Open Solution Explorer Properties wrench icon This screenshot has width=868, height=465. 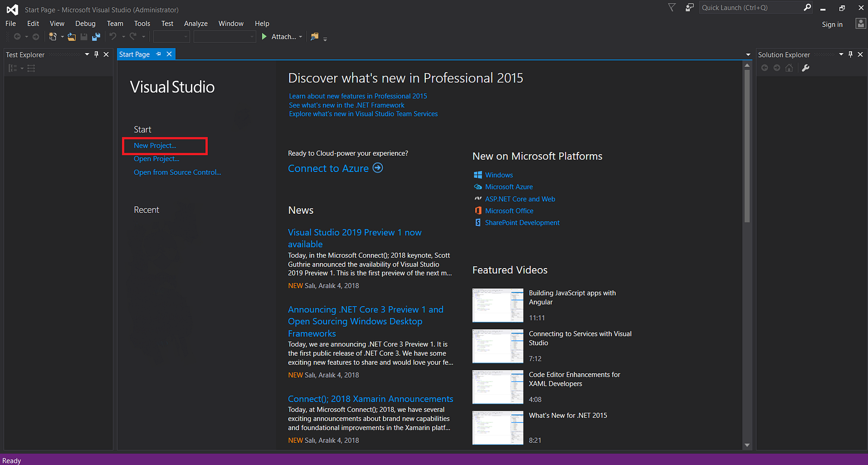[x=806, y=68]
